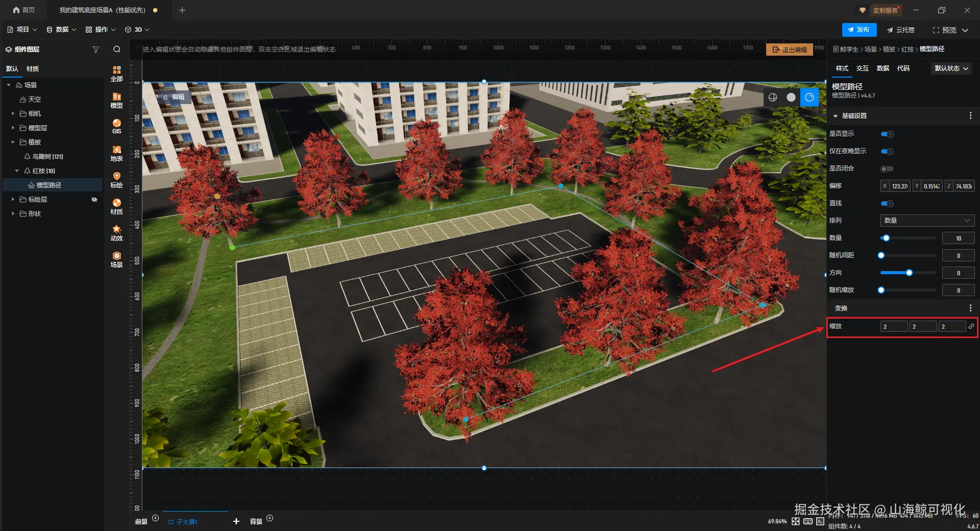980x531 pixels.
Task: Click the 随机间距 slider handle
Action: [881, 255]
